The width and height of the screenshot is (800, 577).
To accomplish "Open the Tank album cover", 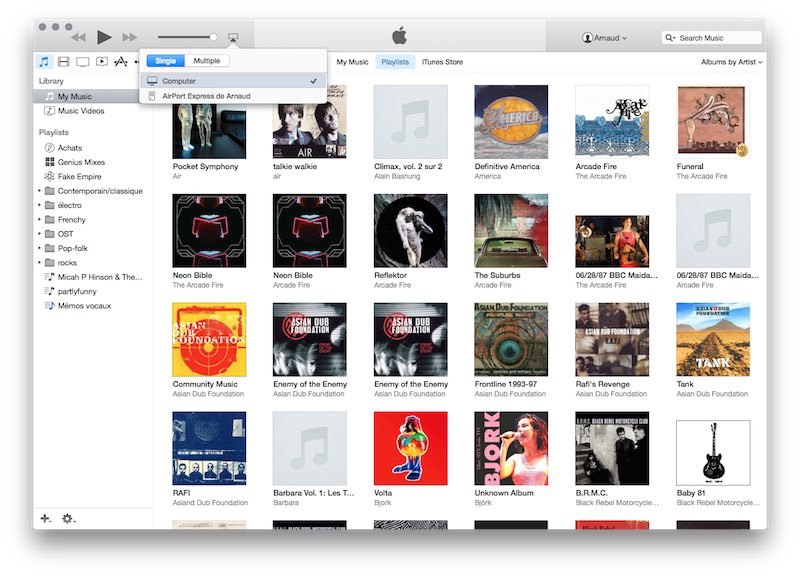I will (x=713, y=339).
